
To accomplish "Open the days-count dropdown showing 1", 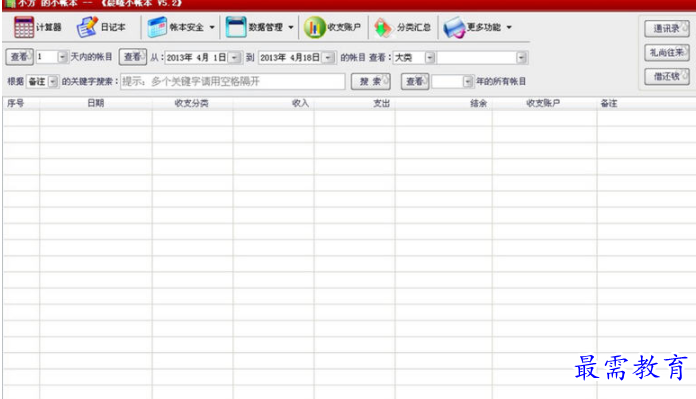I will tap(62, 57).
